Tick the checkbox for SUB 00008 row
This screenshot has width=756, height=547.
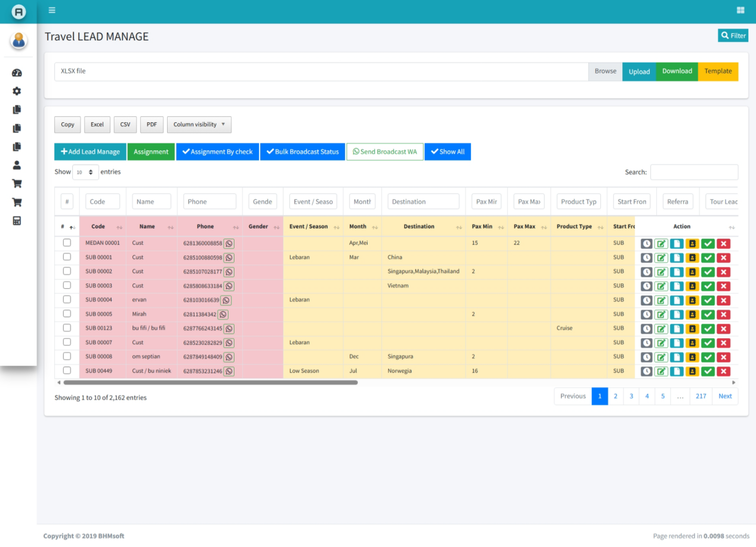[x=67, y=356]
